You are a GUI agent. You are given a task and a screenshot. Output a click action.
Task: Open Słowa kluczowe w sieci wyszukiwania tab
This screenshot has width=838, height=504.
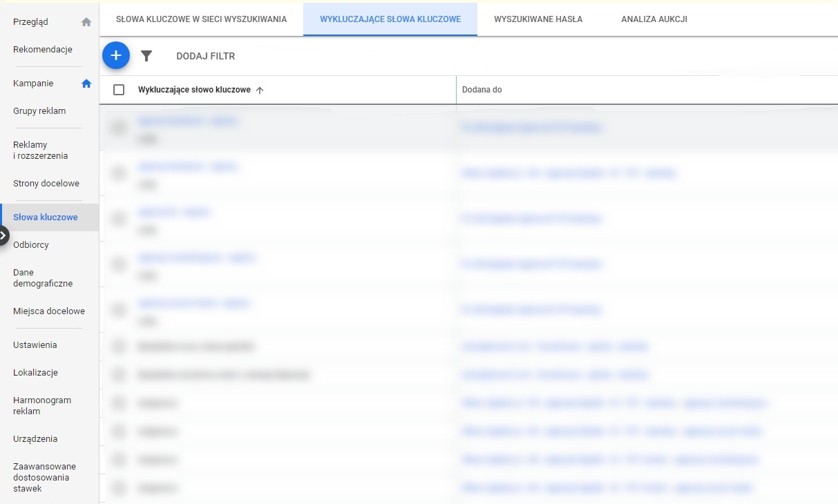click(x=201, y=19)
